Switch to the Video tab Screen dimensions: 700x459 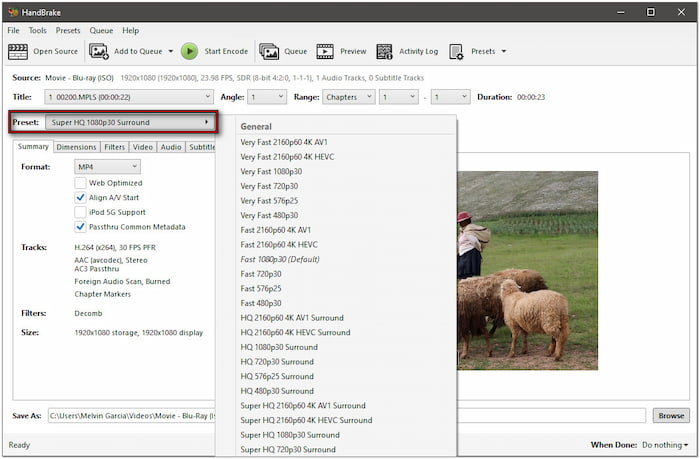143,147
